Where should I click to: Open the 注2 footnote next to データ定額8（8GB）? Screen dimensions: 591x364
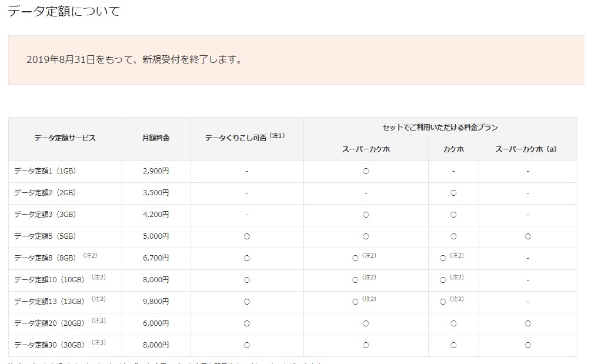tap(90, 256)
